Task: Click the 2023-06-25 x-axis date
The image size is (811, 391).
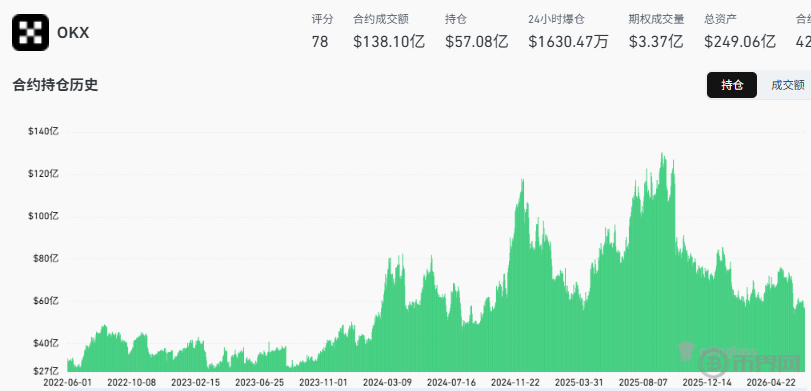Action: pos(259,383)
